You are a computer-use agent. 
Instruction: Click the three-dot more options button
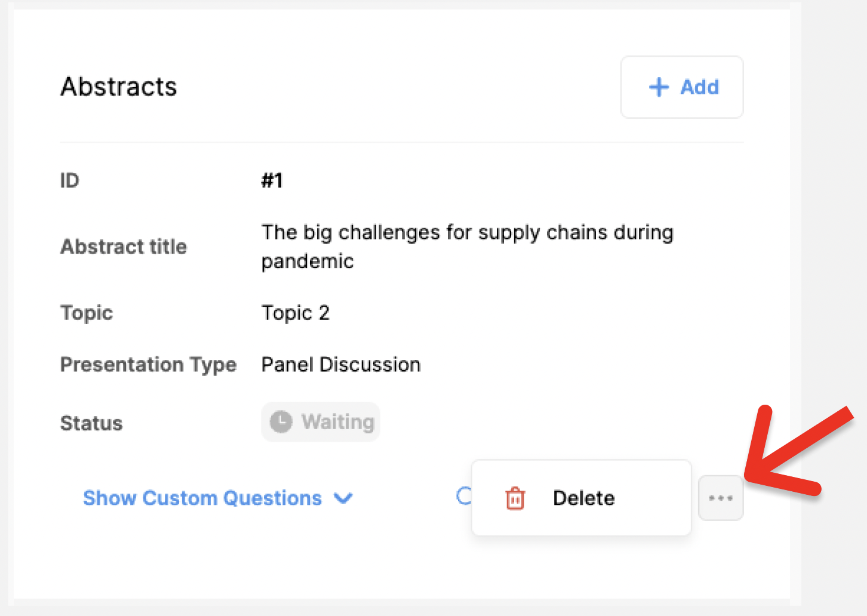(x=721, y=498)
